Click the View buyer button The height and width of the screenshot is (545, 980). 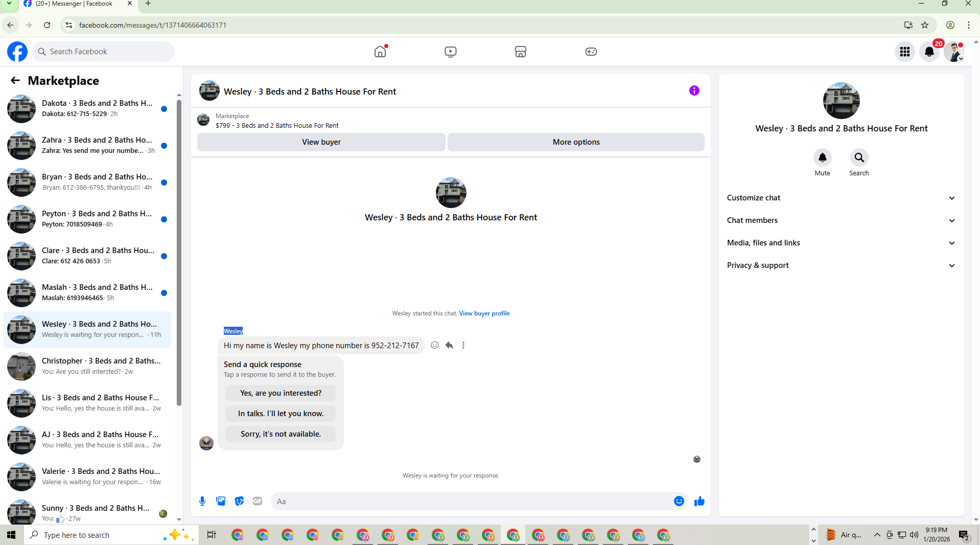click(321, 142)
